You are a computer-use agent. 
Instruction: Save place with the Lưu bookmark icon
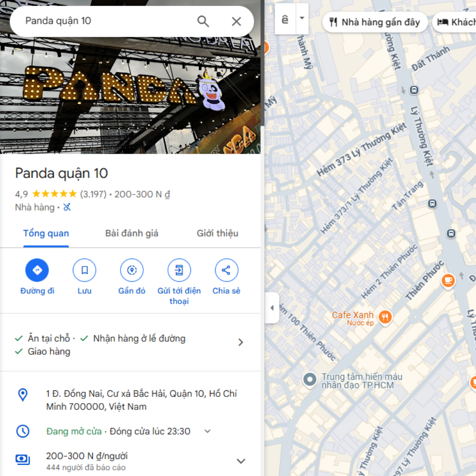click(84, 270)
